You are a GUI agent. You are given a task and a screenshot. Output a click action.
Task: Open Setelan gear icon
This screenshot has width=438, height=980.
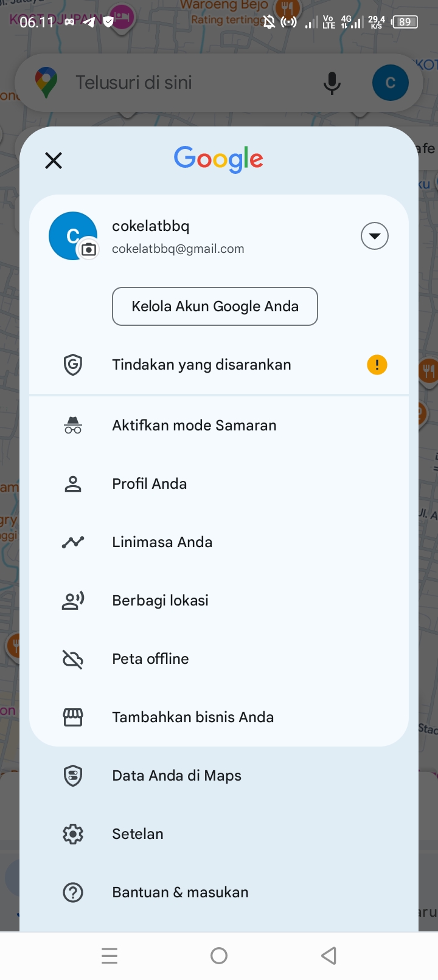click(73, 834)
